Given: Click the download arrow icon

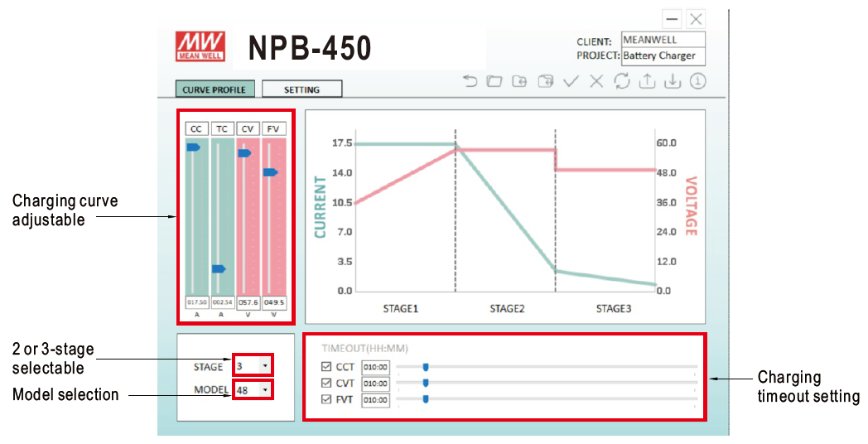Looking at the screenshot, I should click(673, 81).
